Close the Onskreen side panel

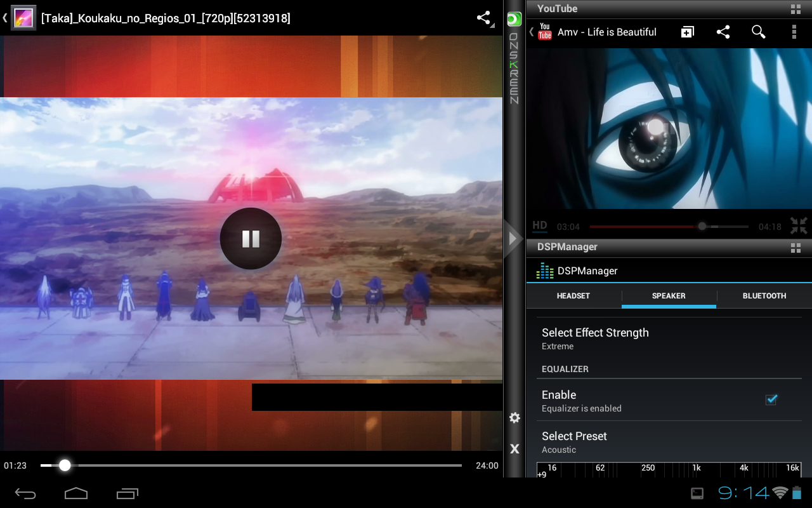pyautogui.click(x=514, y=449)
